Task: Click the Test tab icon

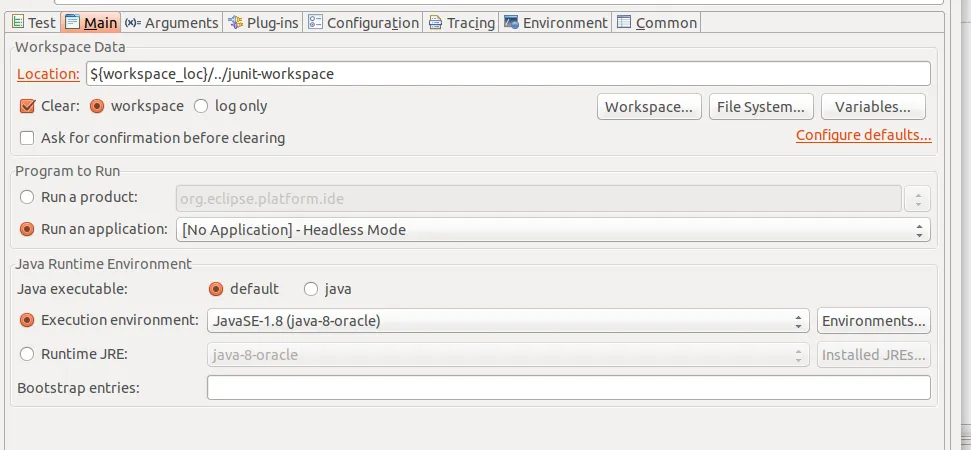Action: 17,22
